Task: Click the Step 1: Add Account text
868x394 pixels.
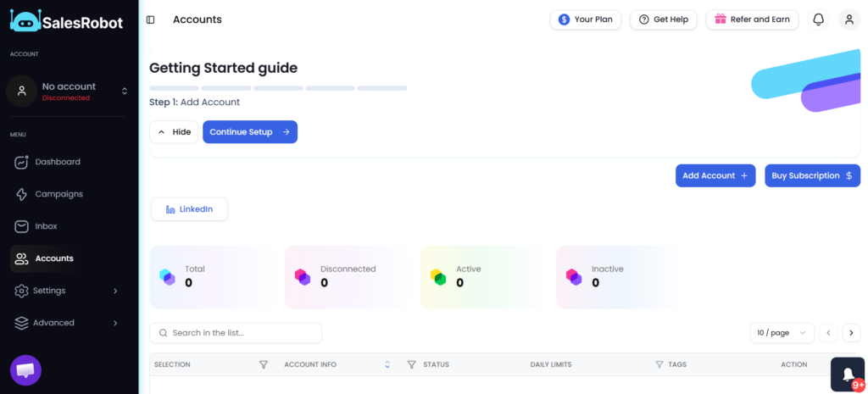Action: pyautogui.click(x=194, y=103)
